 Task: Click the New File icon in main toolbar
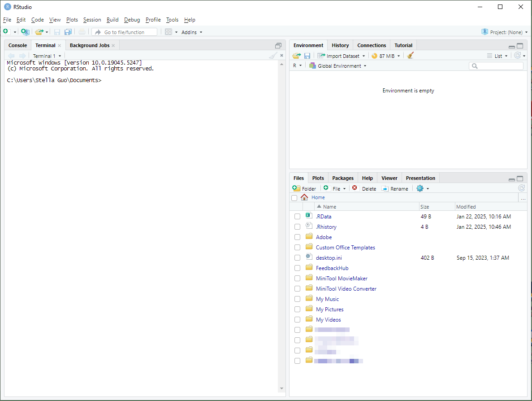[6, 31]
